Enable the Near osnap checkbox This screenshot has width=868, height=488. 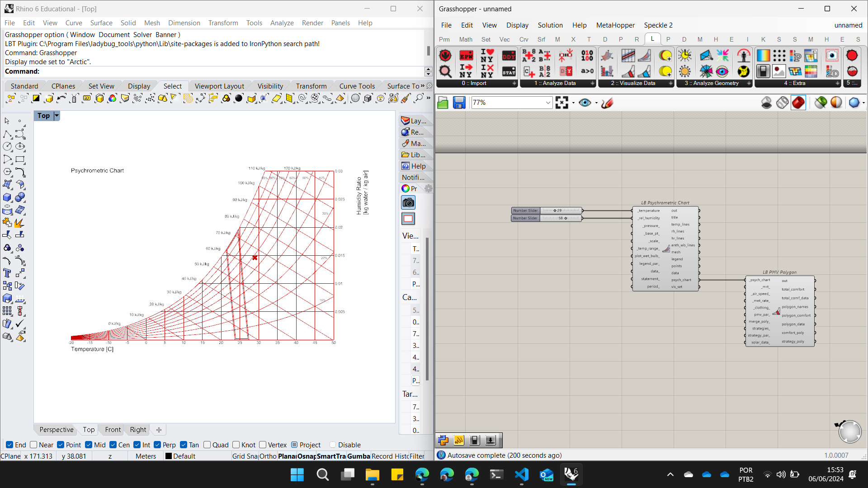point(33,445)
